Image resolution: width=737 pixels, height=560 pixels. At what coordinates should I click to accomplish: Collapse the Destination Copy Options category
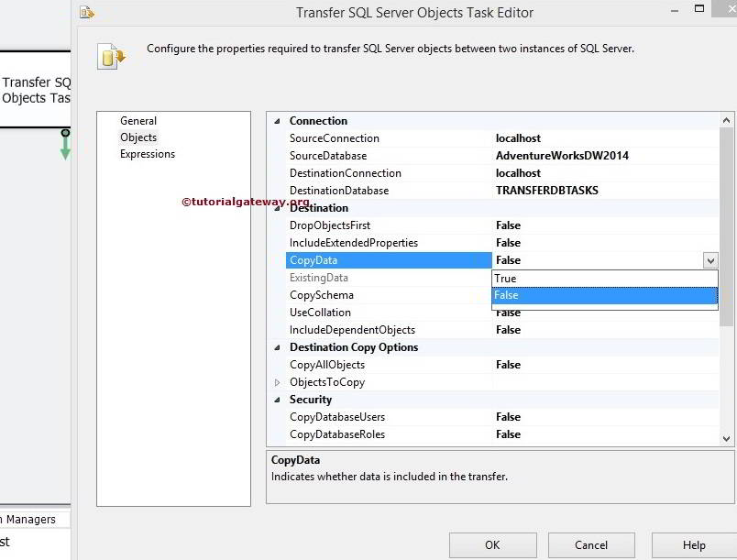pos(277,346)
